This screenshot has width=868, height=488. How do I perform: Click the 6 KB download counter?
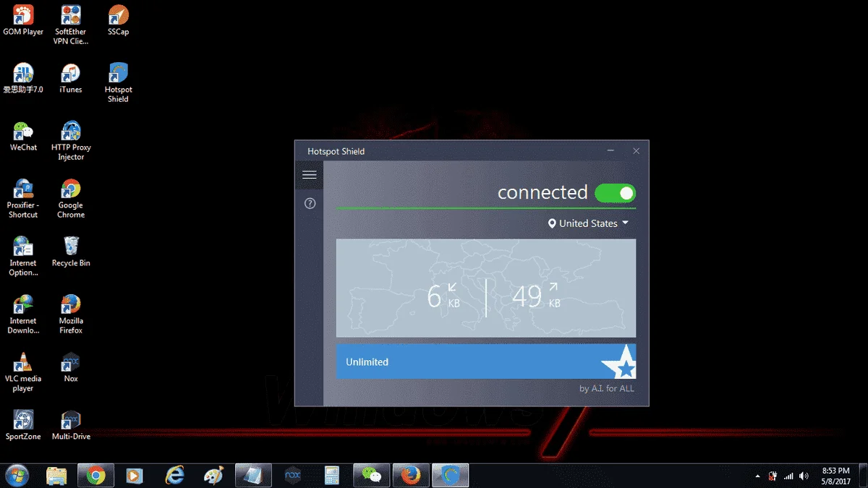(x=443, y=296)
